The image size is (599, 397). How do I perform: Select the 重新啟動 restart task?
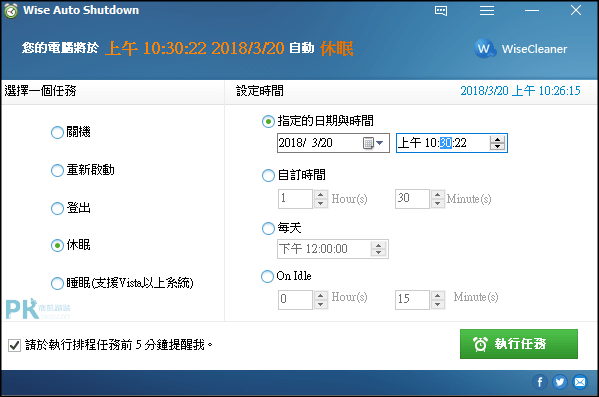(83, 170)
